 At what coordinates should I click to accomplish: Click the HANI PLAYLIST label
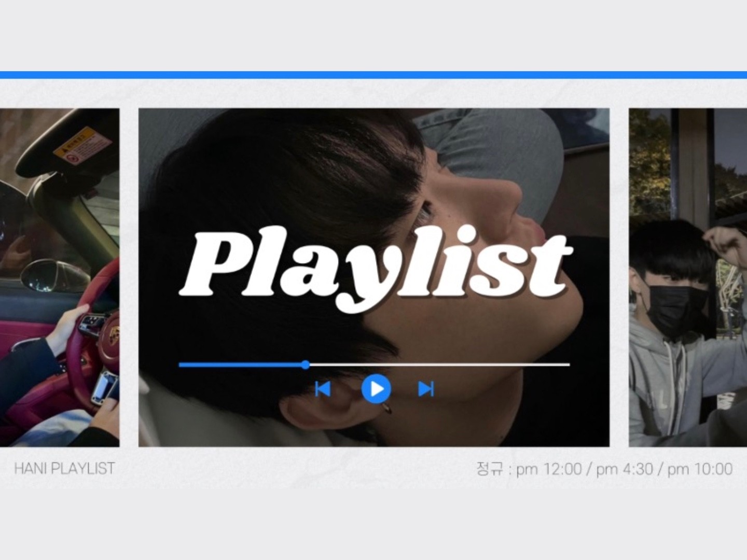click(x=64, y=469)
